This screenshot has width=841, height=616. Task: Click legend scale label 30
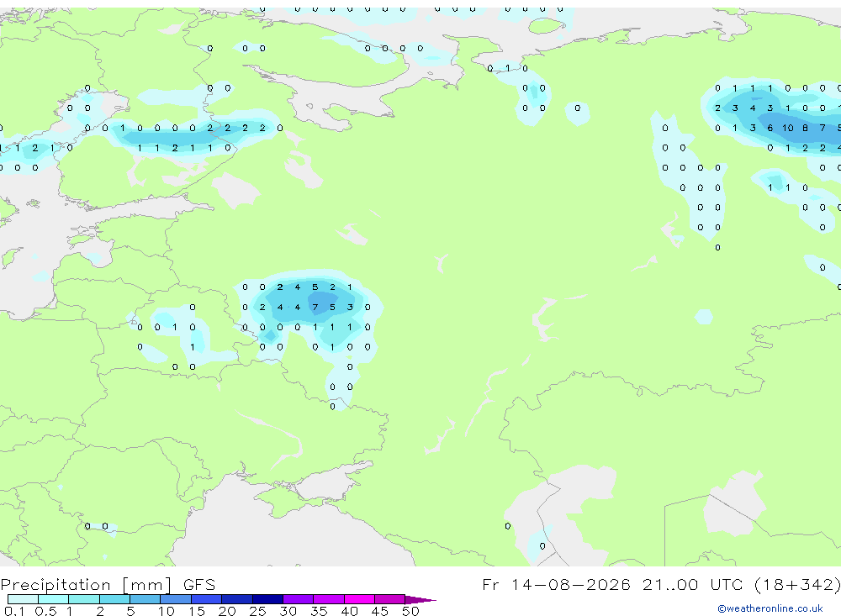pyautogui.click(x=288, y=611)
